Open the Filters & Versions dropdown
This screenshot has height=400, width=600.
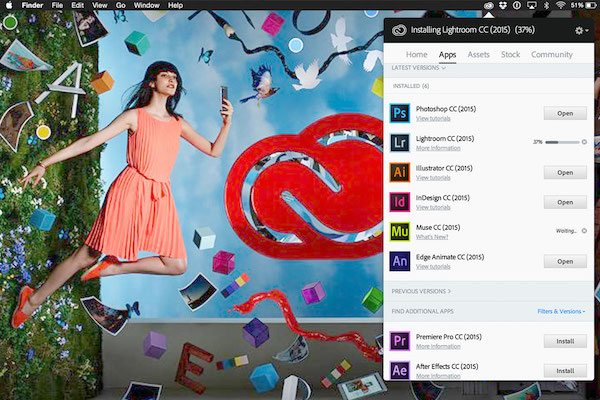560,312
